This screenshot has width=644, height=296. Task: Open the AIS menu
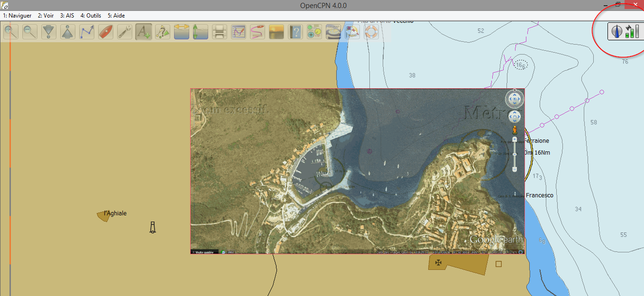(x=67, y=16)
